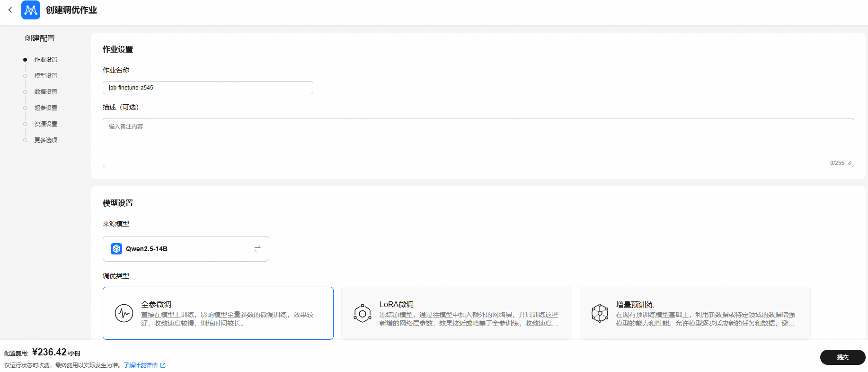Select the 增量预训练 tuning type card
This screenshot has height=372, width=868.
pos(695,313)
